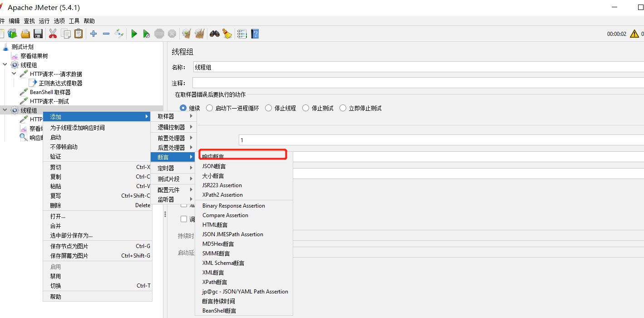Expand 监听器 submenu
The height and width of the screenshot is (318, 644).
coord(173,199)
